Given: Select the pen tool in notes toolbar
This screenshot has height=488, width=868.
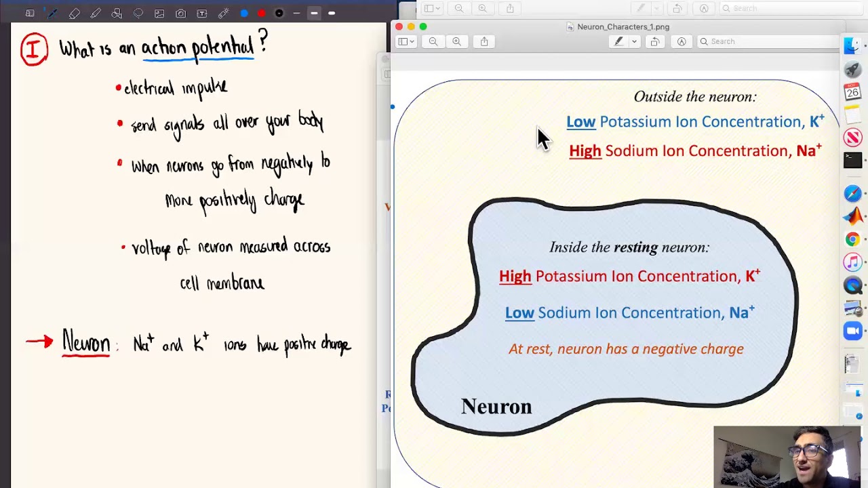Looking at the screenshot, I should pos(52,13).
